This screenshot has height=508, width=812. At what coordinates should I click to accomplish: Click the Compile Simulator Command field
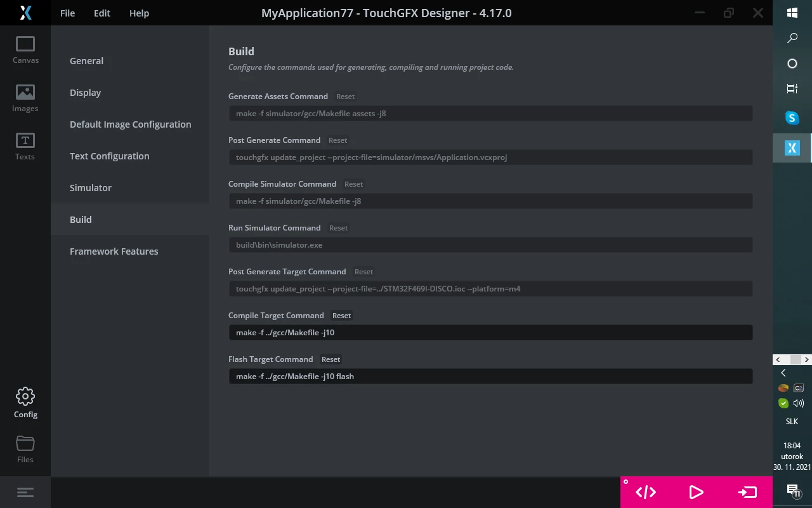click(x=490, y=201)
